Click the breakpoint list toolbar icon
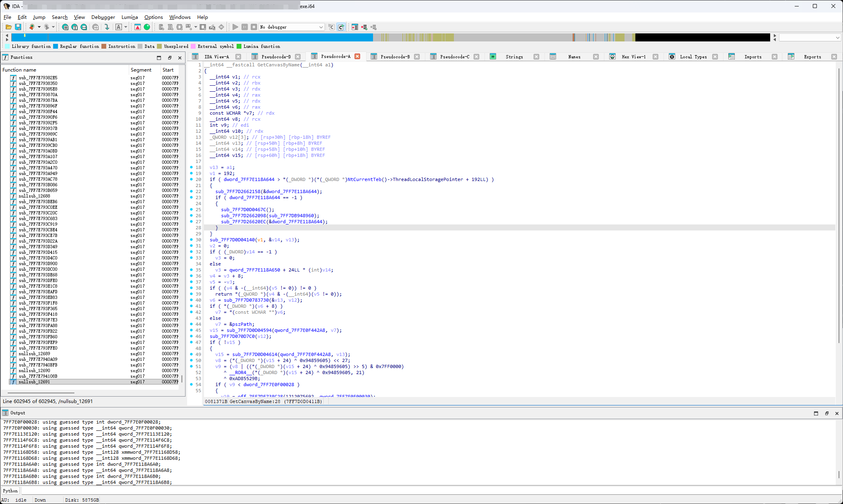The image size is (843, 504). (x=355, y=27)
